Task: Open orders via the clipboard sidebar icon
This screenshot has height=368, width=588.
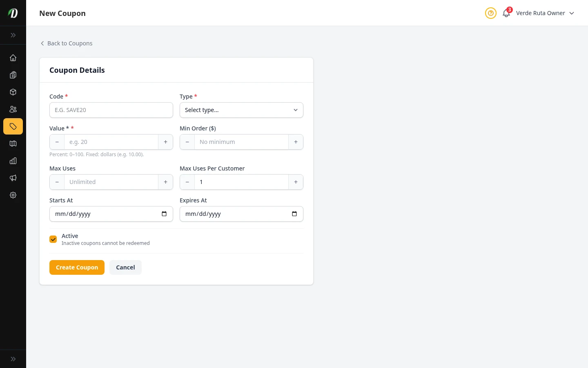Action: [x=13, y=75]
